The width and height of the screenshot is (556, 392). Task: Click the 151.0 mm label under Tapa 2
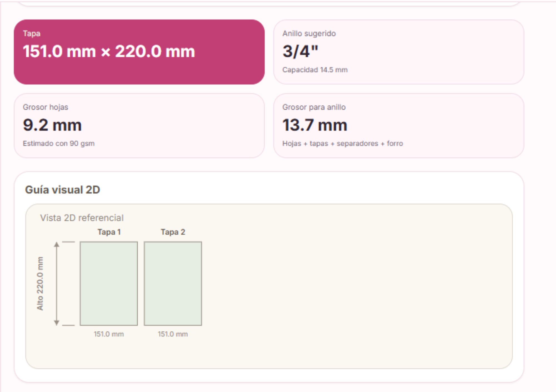[x=173, y=334]
